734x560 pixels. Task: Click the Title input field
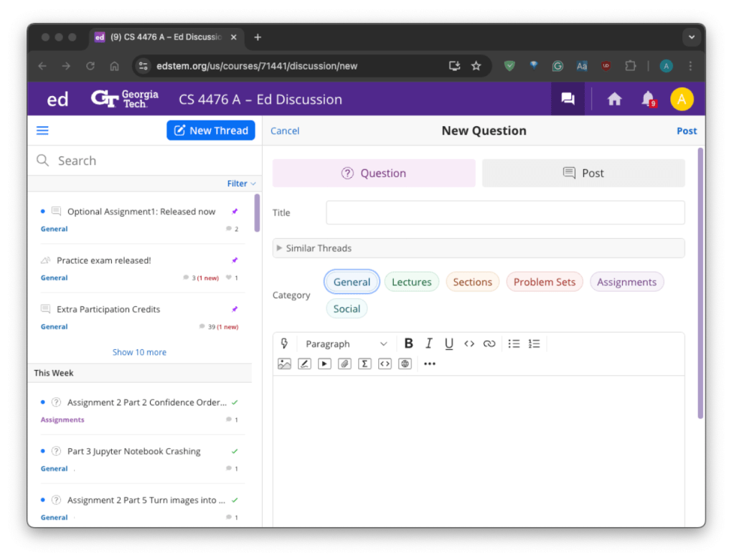[505, 213]
